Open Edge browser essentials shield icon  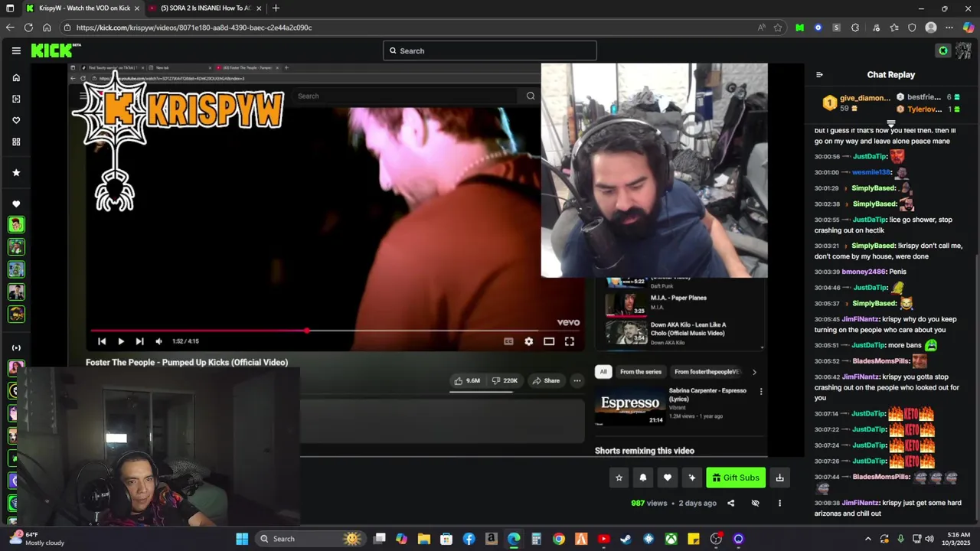coord(912,28)
